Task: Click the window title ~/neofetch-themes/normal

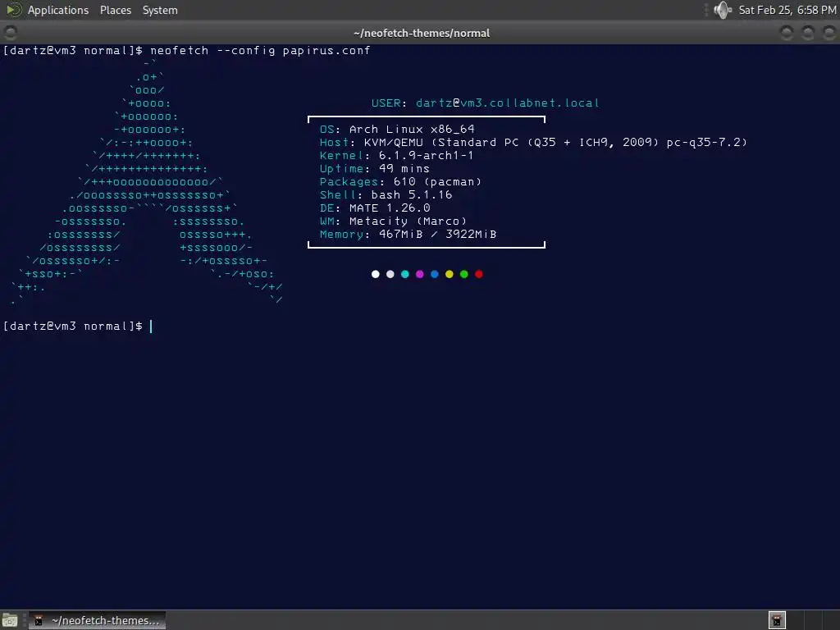Action: click(x=422, y=33)
